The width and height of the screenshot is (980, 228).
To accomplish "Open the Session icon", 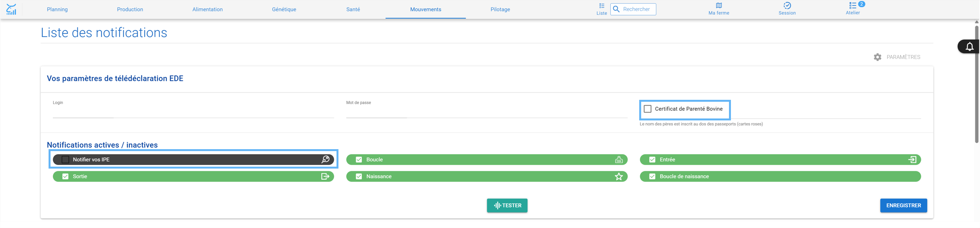I will click(787, 5).
